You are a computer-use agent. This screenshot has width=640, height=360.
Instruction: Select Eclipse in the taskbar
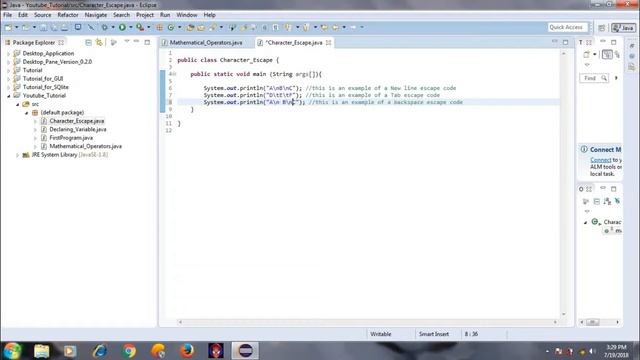[245, 351]
